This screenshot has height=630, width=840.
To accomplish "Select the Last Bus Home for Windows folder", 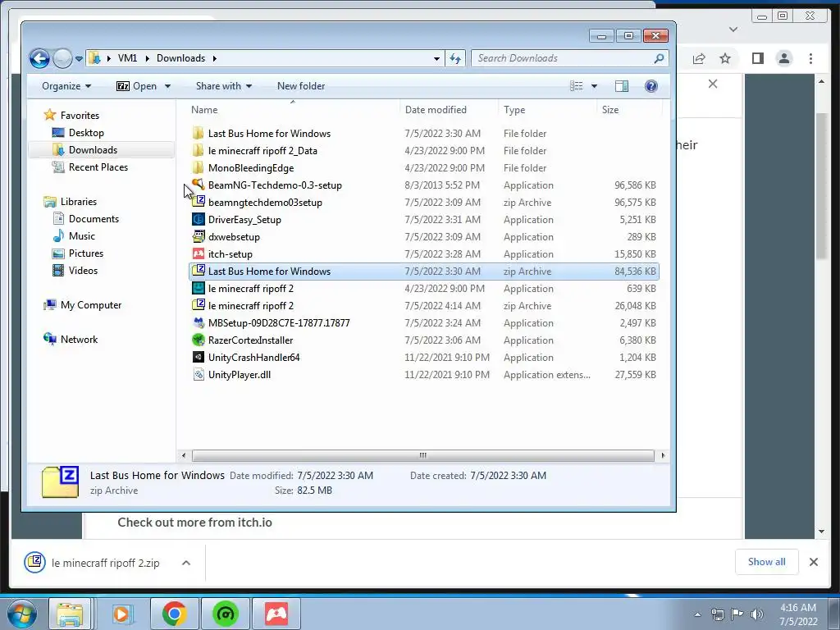I will point(424,134).
